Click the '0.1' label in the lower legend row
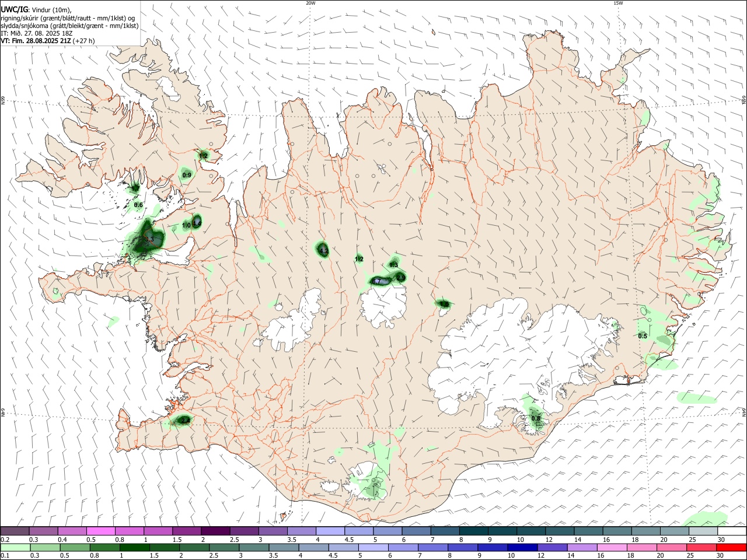 (5, 556)
